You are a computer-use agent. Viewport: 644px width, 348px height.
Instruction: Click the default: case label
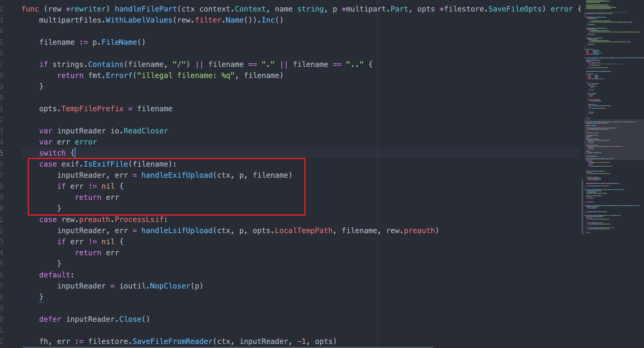click(57, 275)
